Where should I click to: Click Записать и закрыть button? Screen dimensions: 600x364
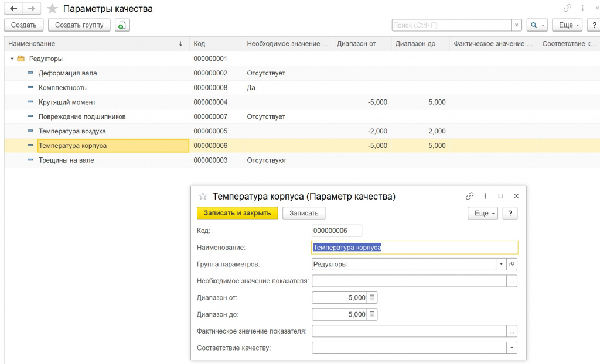237,214
